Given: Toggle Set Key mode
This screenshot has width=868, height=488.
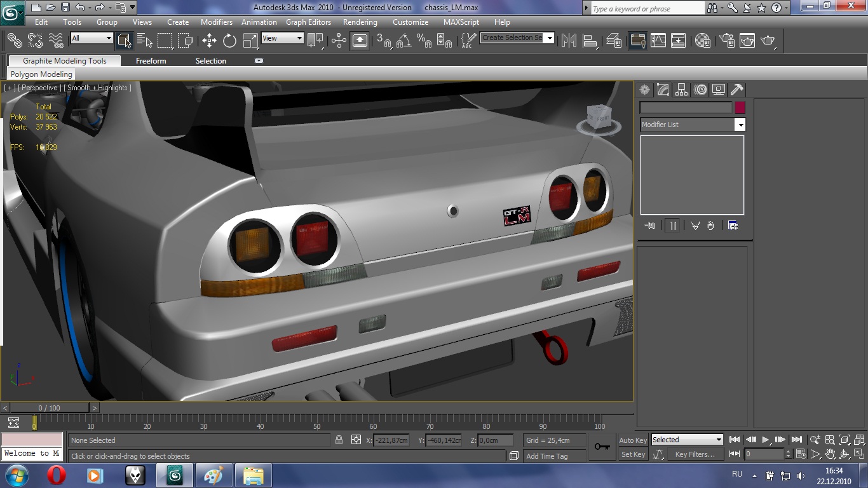Looking at the screenshot, I should coord(633,454).
